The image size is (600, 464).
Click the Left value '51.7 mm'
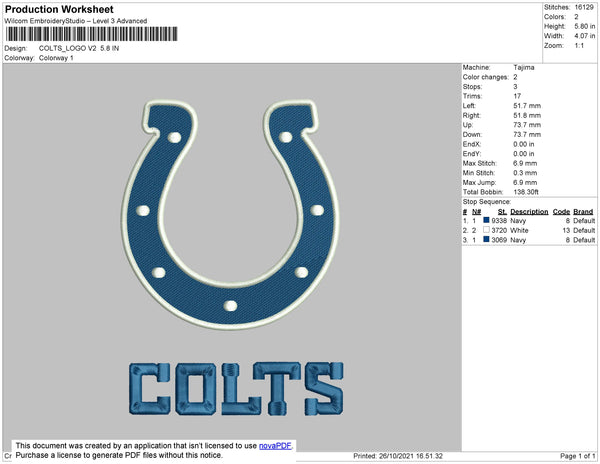click(527, 106)
